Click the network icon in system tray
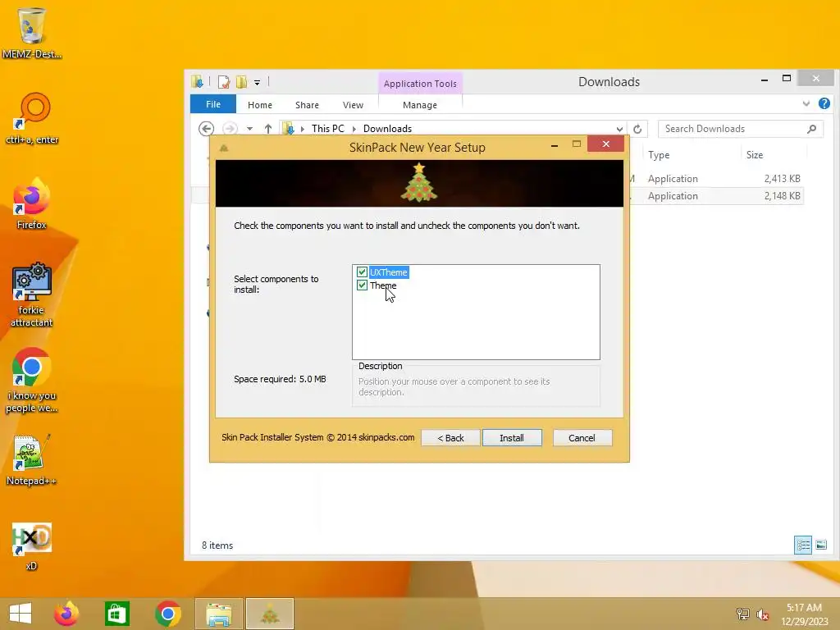This screenshot has width=840, height=630. (x=743, y=614)
